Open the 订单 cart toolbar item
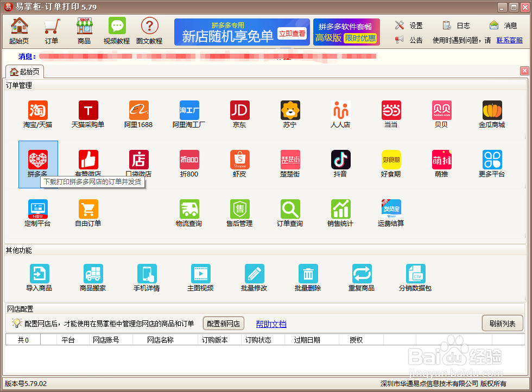This screenshot has width=532, height=392. point(52,31)
